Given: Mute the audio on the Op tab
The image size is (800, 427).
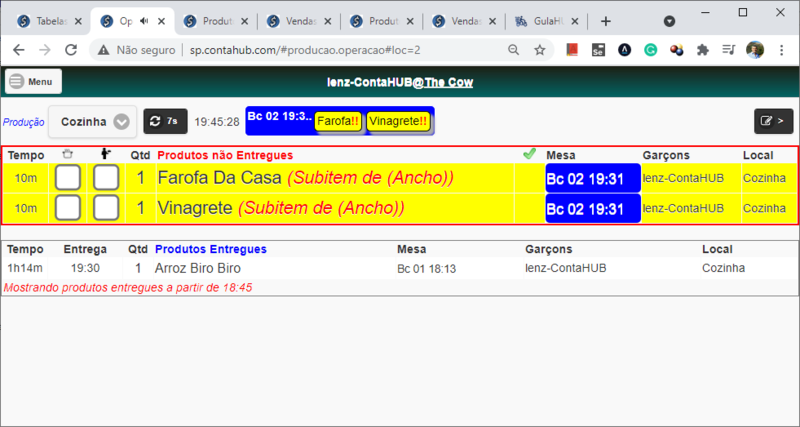Looking at the screenshot, I should [x=144, y=21].
